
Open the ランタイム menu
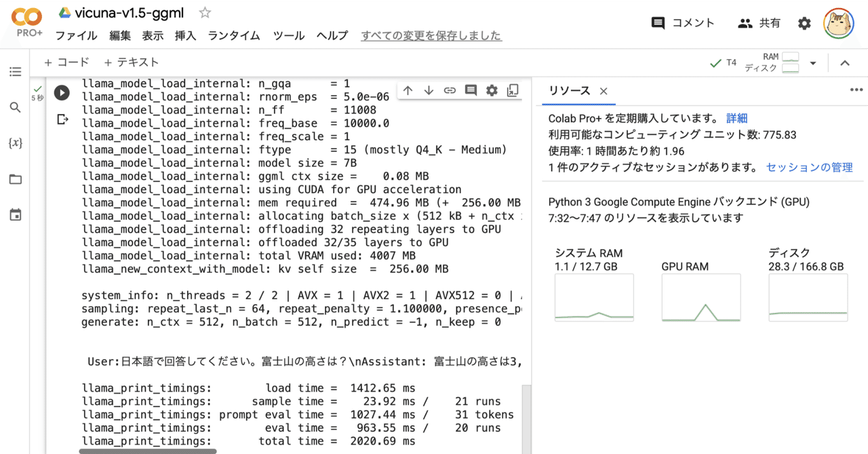pyautogui.click(x=233, y=36)
